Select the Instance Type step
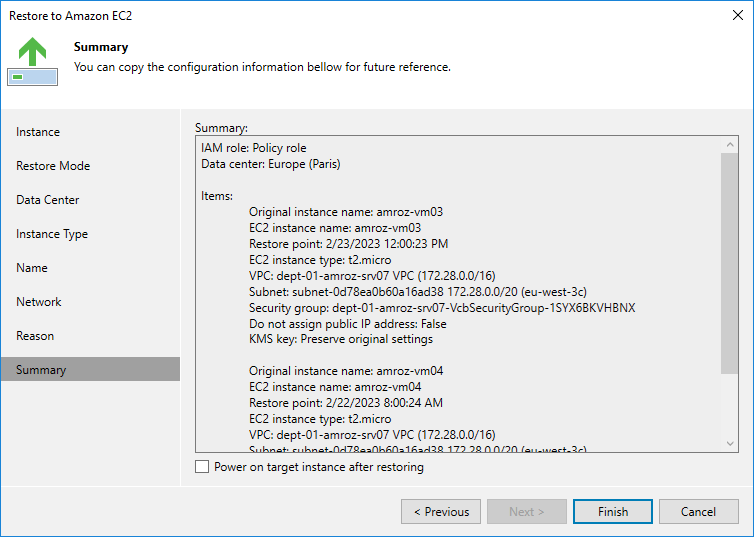This screenshot has width=754, height=537. [x=52, y=234]
